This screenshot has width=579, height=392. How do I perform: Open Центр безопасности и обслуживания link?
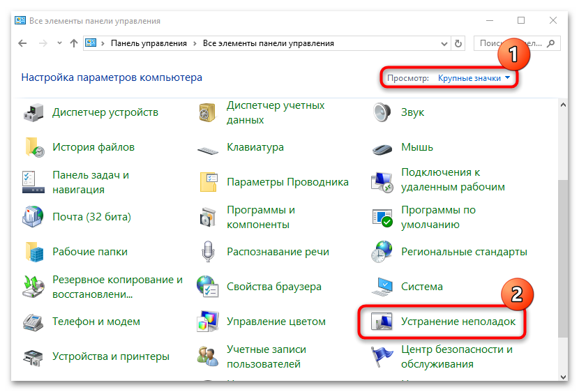click(457, 356)
